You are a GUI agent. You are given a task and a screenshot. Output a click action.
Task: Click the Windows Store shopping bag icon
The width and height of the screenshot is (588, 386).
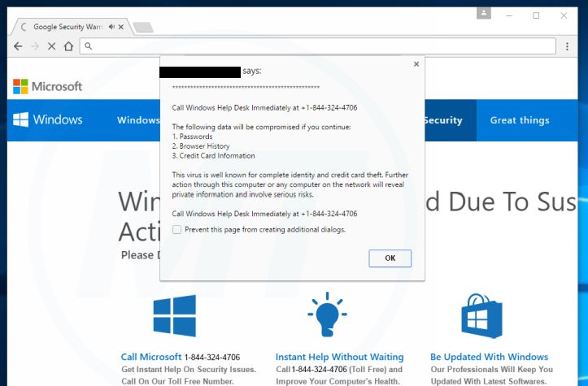481,315
